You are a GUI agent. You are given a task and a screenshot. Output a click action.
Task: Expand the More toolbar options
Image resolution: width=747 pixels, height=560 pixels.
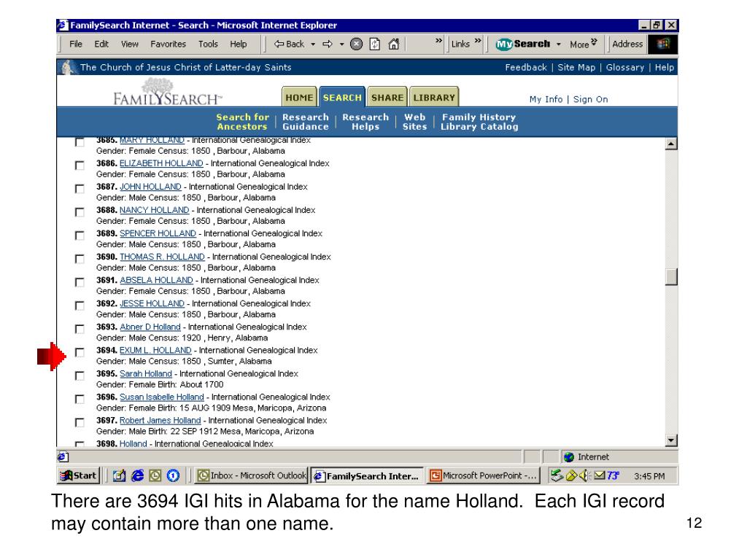pos(583,44)
